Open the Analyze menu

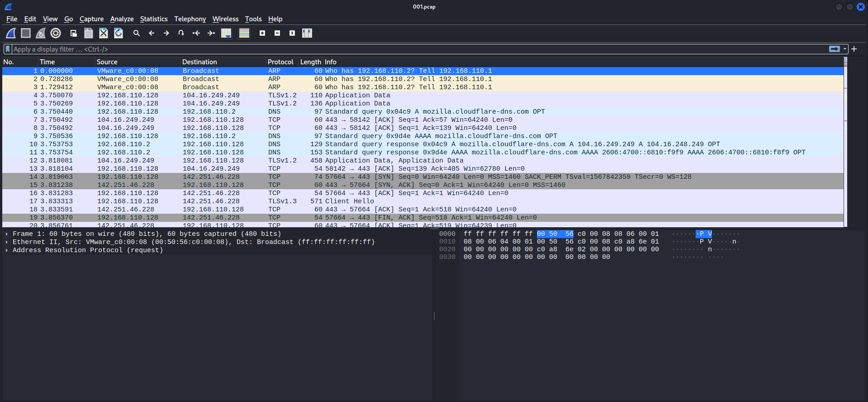pyautogui.click(x=122, y=19)
